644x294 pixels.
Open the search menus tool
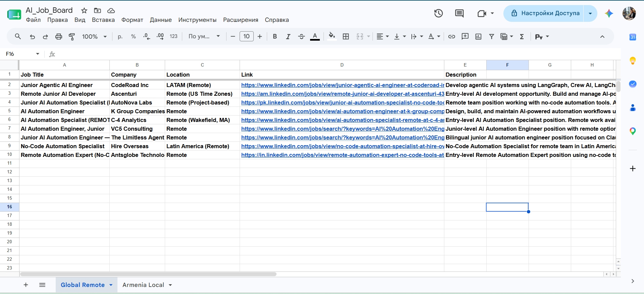(18, 37)
